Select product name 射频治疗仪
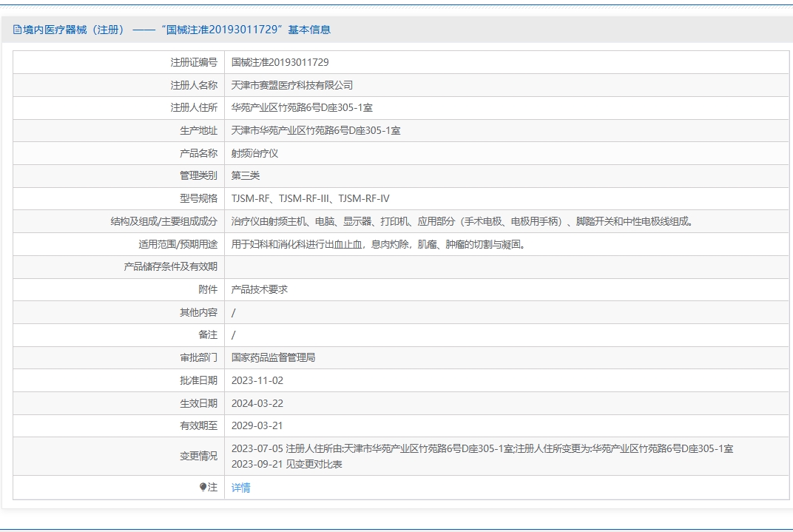Viewport: 793px width, 532px height. click(254, 153)
